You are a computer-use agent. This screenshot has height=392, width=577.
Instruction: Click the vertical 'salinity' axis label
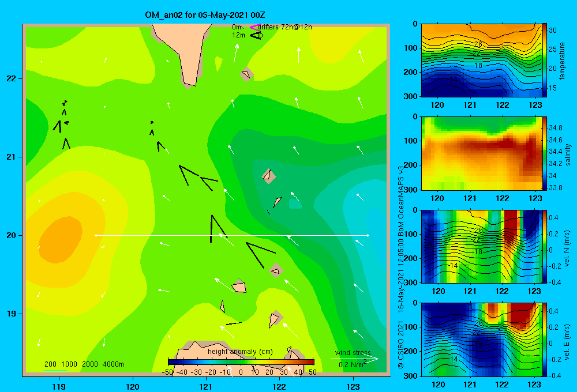click(x=568, y=154)
